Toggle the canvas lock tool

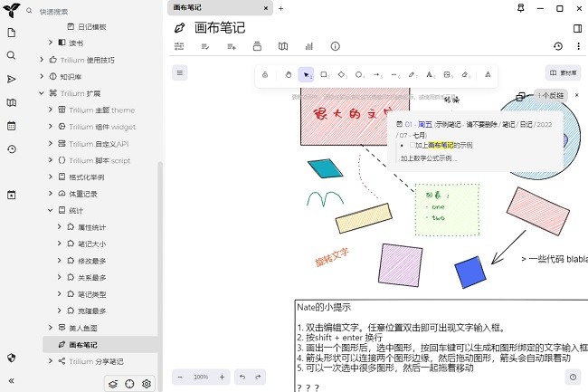click(x=264, y=74)
